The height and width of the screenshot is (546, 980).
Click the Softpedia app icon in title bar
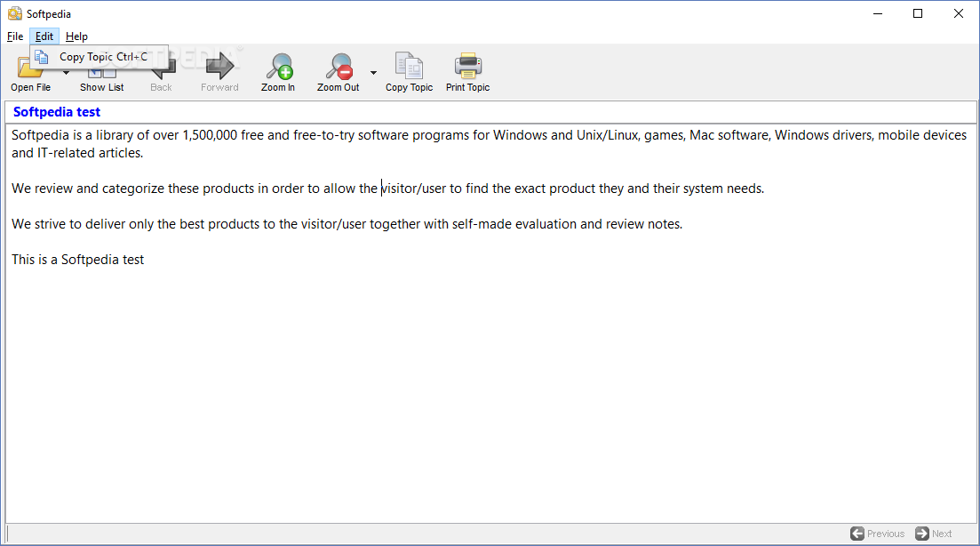tap(14, 13)
